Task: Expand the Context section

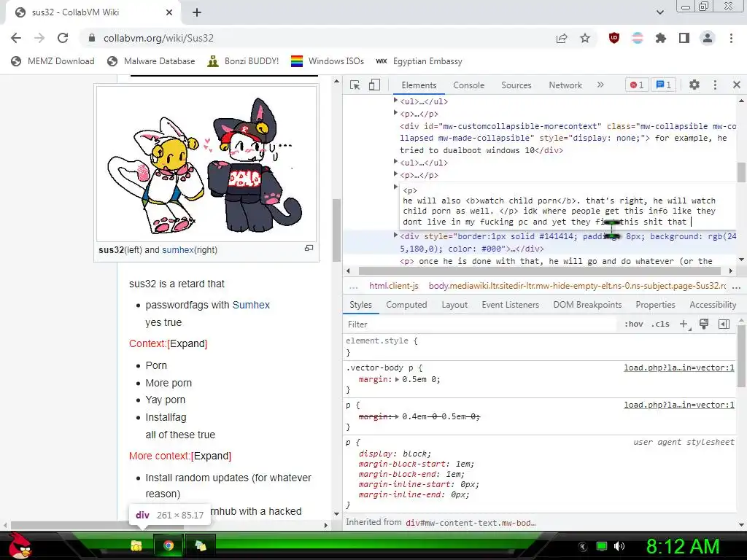Action: pos(187,344)
